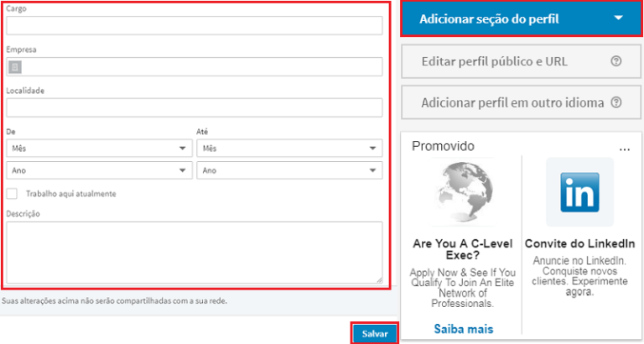
Task: Click help icon next to Adicionar perfil em outro idioma
Action: coord(616,103)
